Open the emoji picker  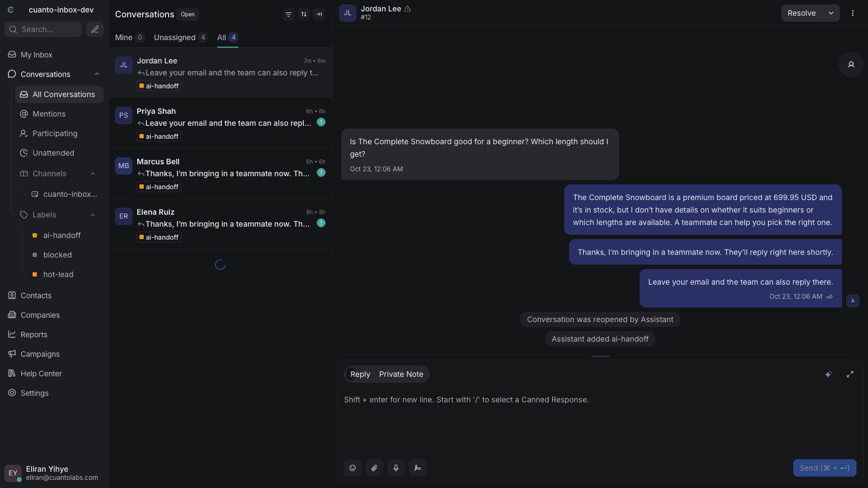(x=353, y=468)
